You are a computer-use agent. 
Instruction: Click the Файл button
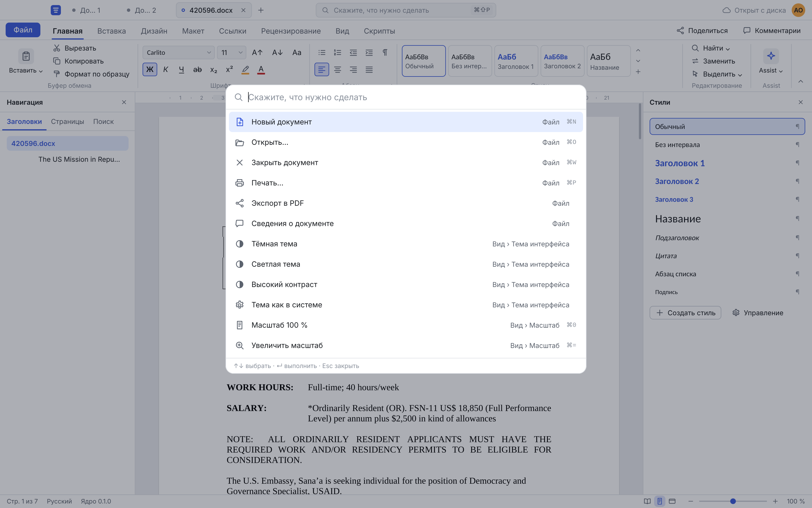[x=23, y=30]
